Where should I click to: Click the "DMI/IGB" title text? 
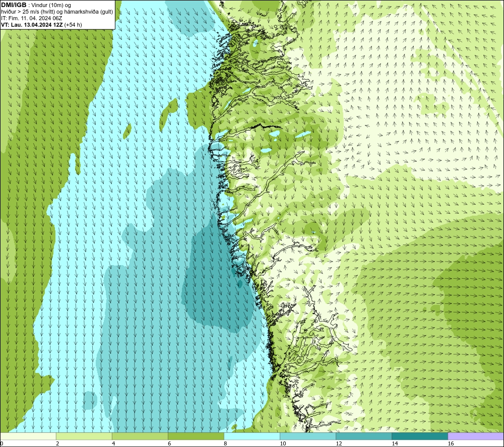[14, 5]
